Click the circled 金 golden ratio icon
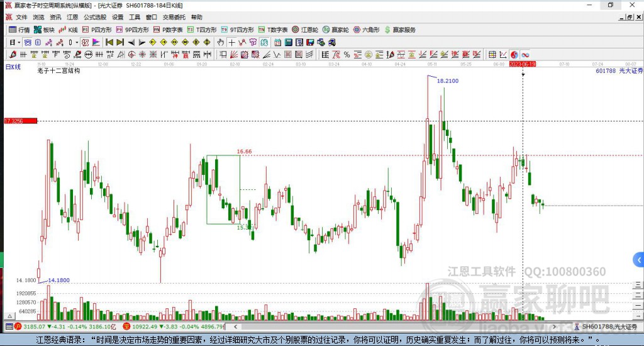The width and height of the screenshot is (644, 346). coord(369,55)
